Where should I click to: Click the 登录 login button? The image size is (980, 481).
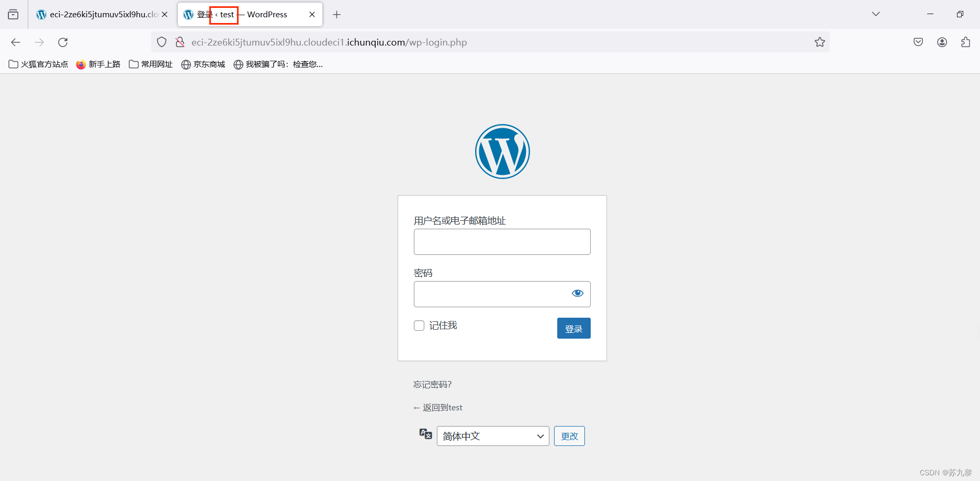pyautogui.click(x=573, y=328)
